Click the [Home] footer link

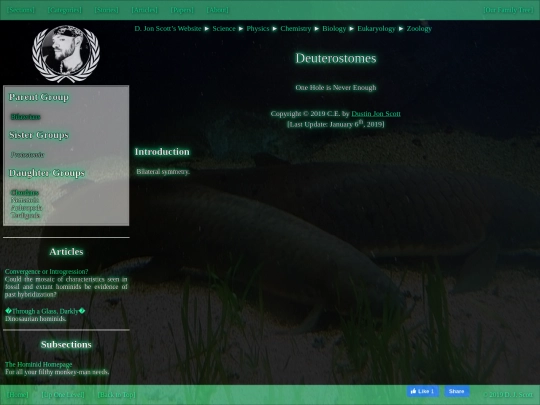(x=18, y=395)
